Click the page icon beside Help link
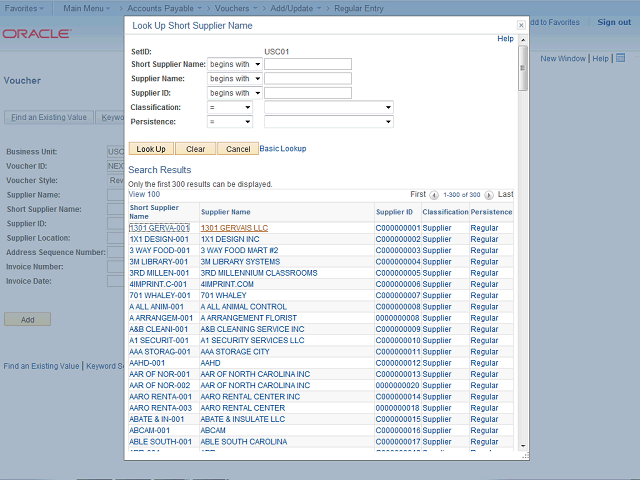640x480 pixels. [620, 59]
